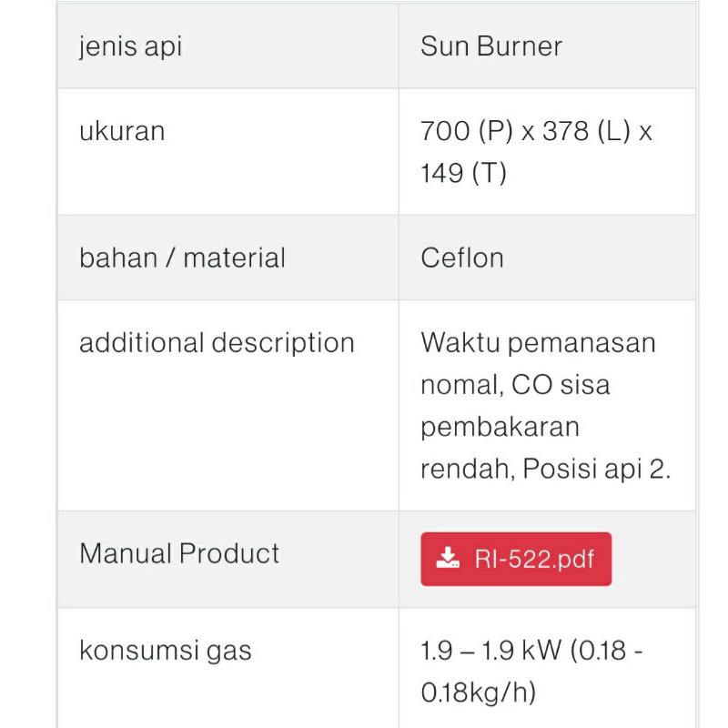Click the 'CO sisa' text

click(561, 385)
